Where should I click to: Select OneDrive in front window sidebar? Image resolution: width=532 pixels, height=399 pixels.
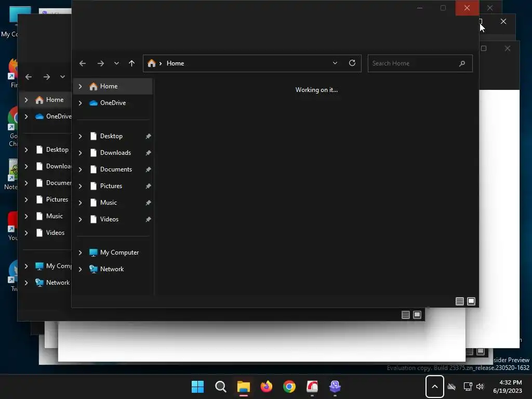pyautogui.click(x=113, y=103)
